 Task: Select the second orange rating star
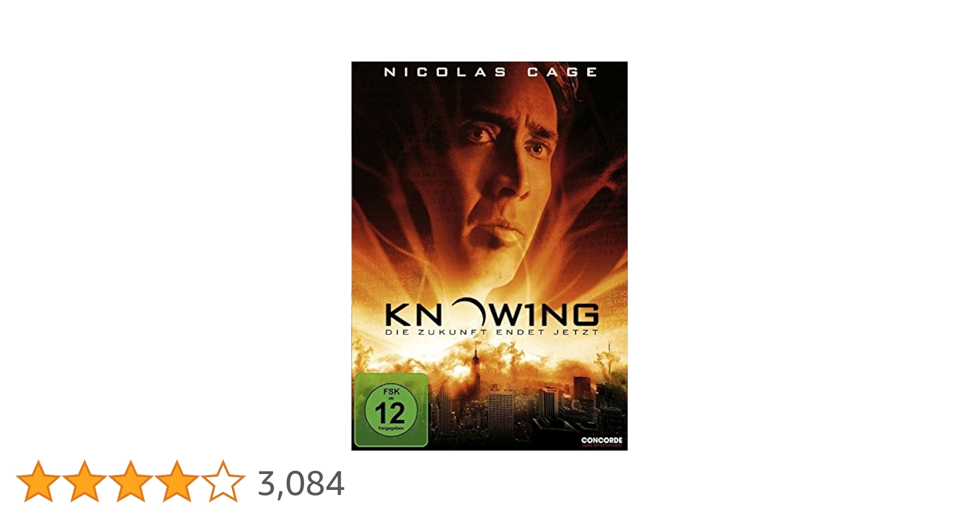[84, 481]
